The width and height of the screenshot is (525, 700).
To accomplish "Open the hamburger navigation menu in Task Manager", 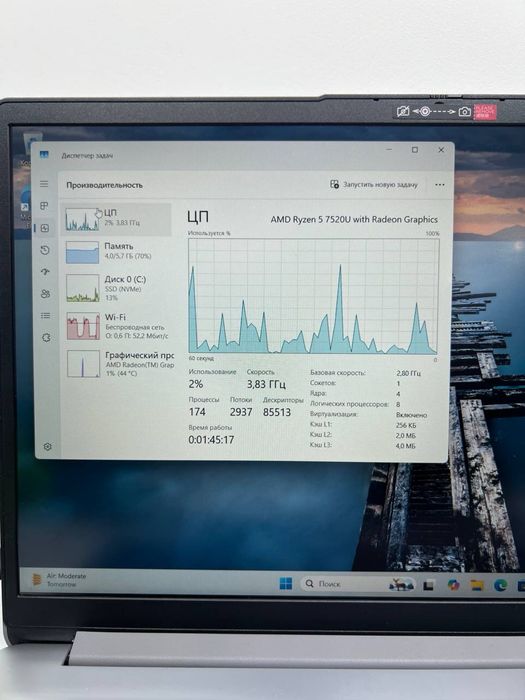I will pos(44,184).
